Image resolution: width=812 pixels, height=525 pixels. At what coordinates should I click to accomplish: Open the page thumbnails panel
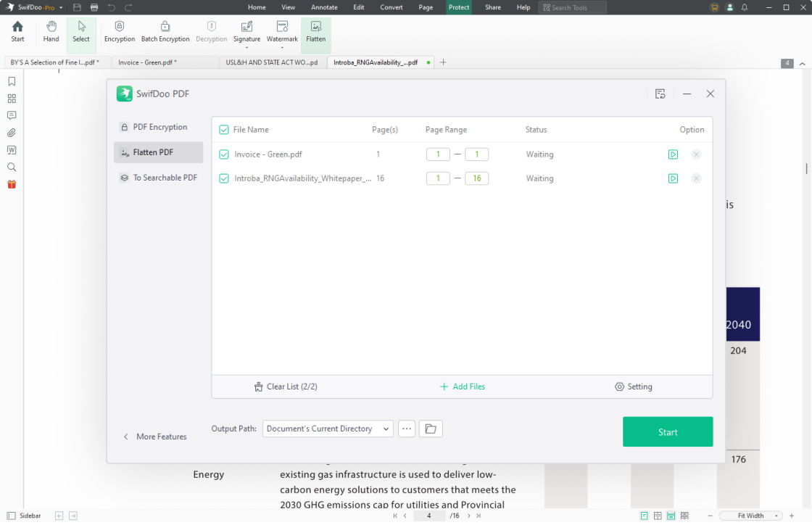12,99
